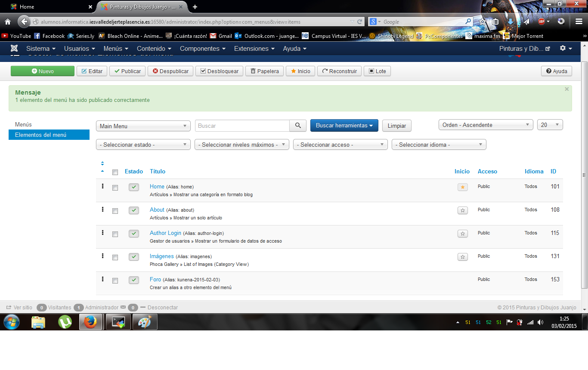
Task: Open the Orden - Ascendente sort dropdown
Action: tap(486, 125)
